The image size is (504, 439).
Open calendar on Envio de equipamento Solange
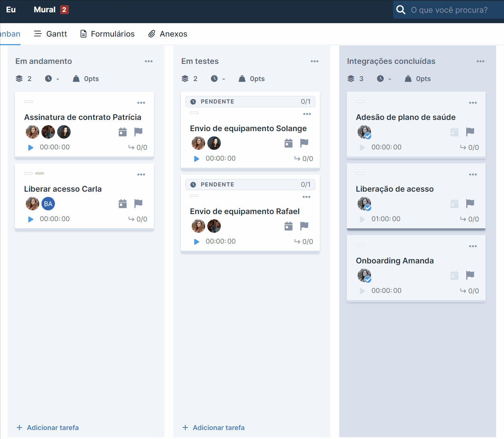288,143
